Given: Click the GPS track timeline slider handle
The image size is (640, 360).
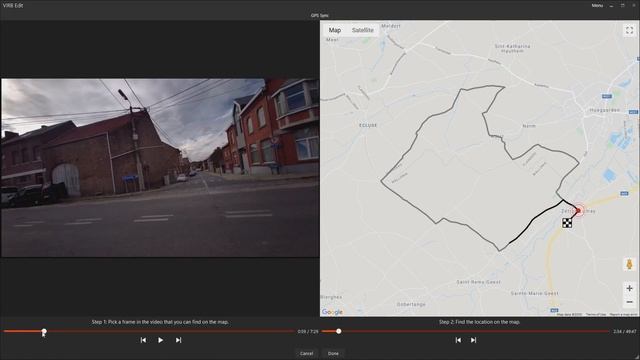Looking at the screenshot, I should [338, 331].
